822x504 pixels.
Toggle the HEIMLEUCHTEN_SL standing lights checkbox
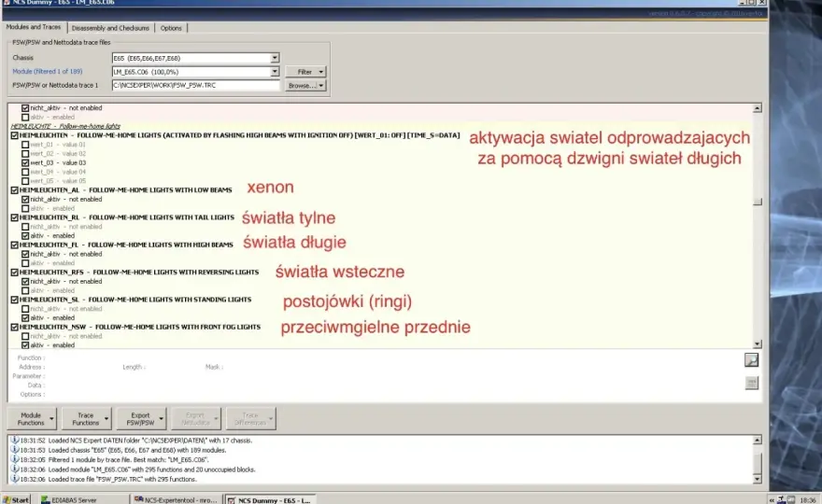coord(15,300)
